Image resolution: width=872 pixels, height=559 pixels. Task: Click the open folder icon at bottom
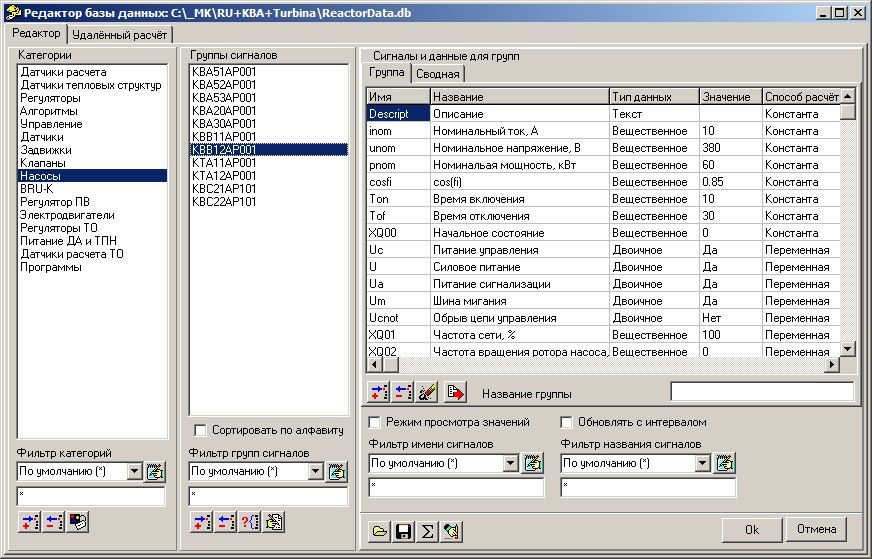pos(380,531)
